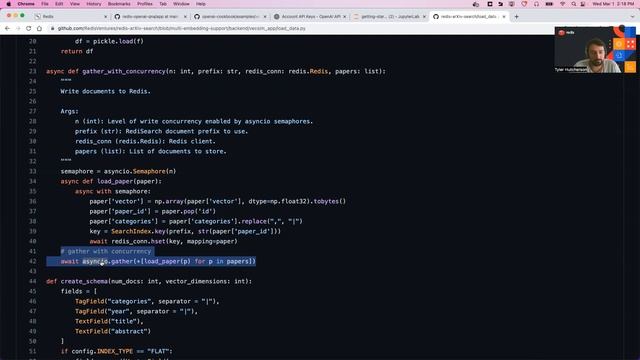Open a new browser tab
Viewport: 640px width, 360px height.
[516, 17]
